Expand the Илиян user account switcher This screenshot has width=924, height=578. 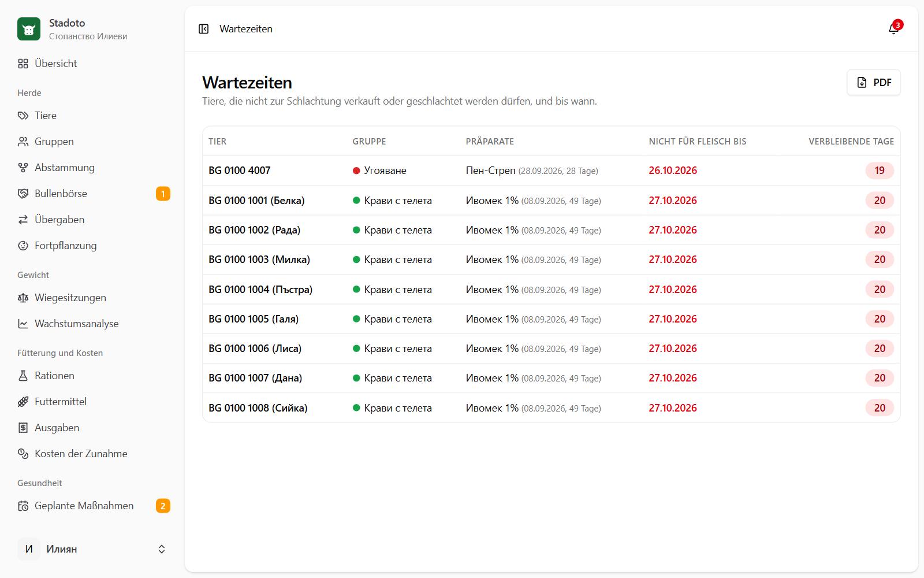92,549
